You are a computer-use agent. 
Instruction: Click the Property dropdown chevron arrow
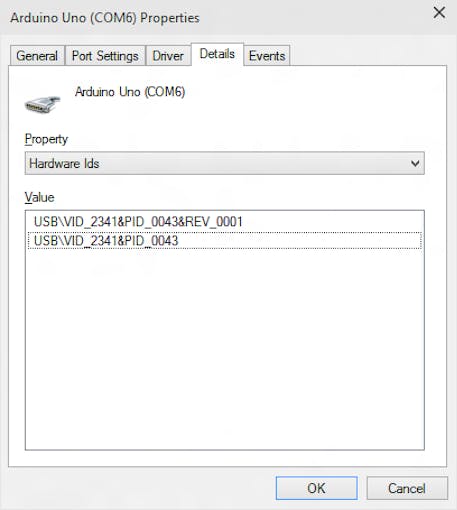(415, 163)
